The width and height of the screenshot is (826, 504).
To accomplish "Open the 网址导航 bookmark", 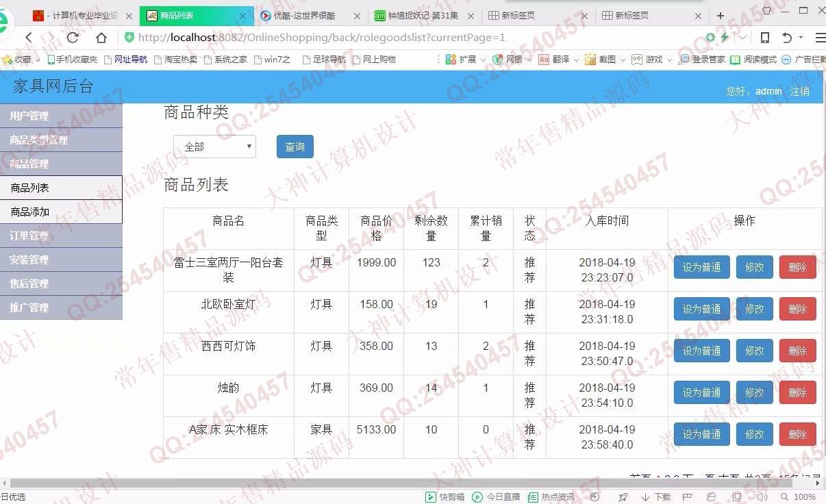I will pos(126,60).
